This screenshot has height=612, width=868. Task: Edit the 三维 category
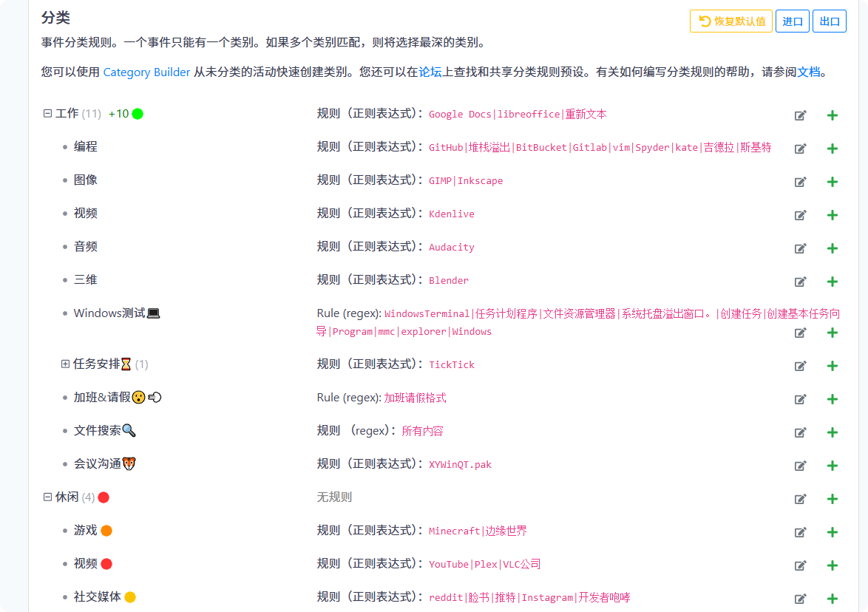coord(801,282)
